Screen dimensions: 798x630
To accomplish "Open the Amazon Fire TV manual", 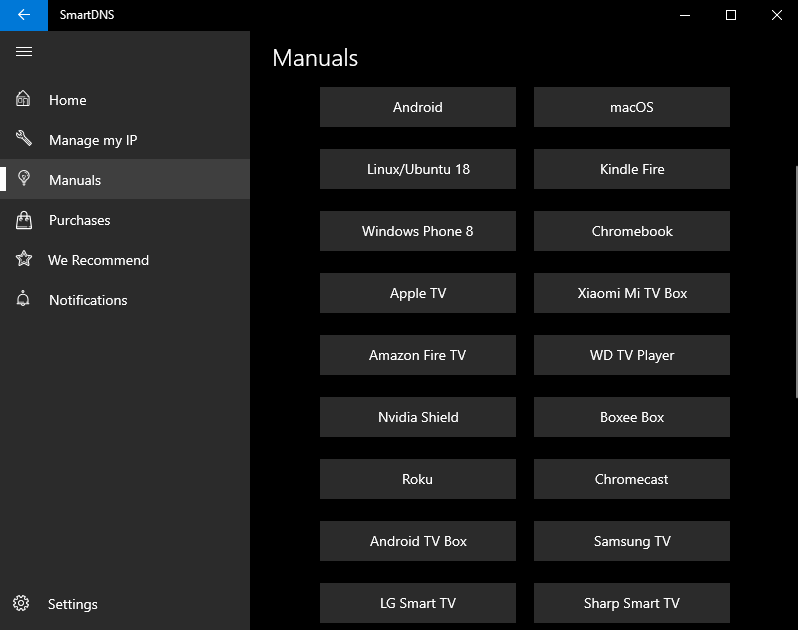I will pos(418,355).
